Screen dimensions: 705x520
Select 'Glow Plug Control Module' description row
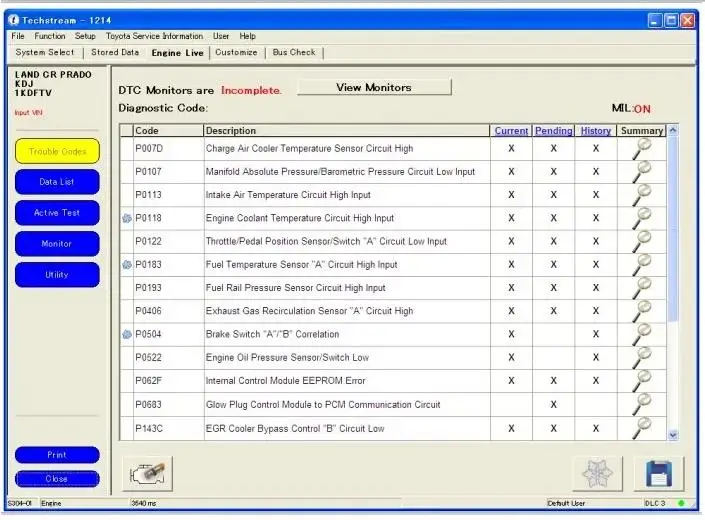pyautogui.click(x=323, y=404)
